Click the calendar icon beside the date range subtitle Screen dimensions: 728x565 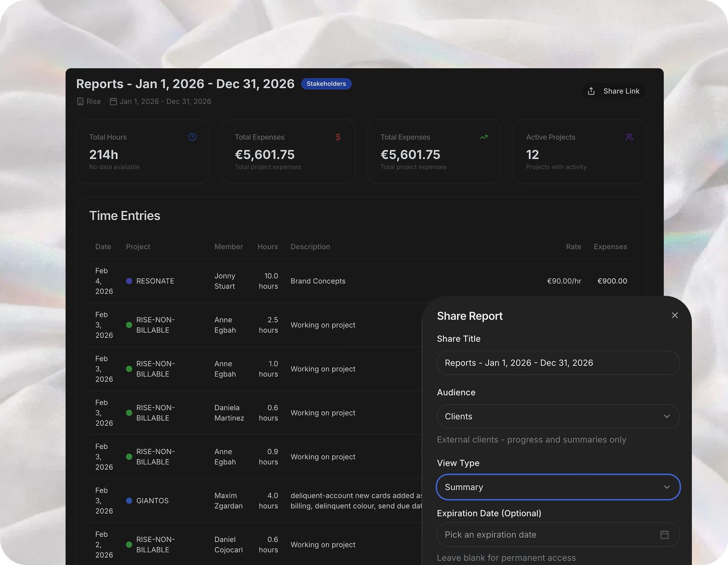(x=113, y=102)
